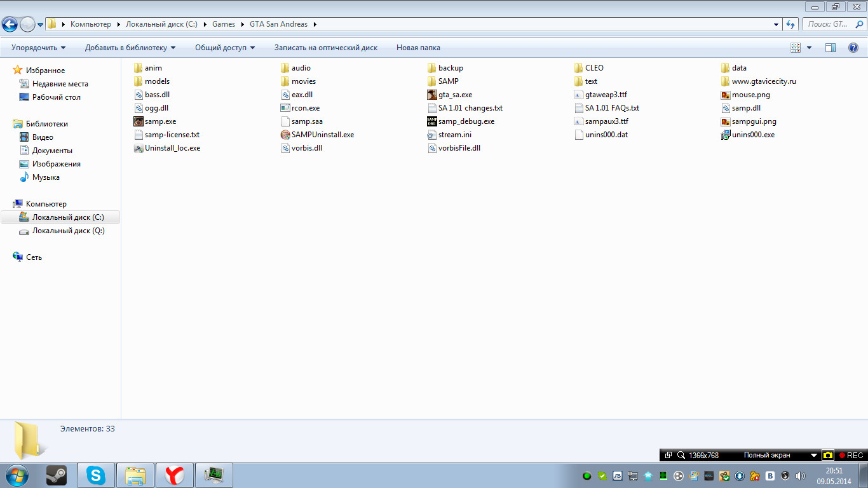This screenshot has height=488, width=868.
Task: Expand arrow after GTA San Andreas breadcrumb
Action: (x=315, y=24)
